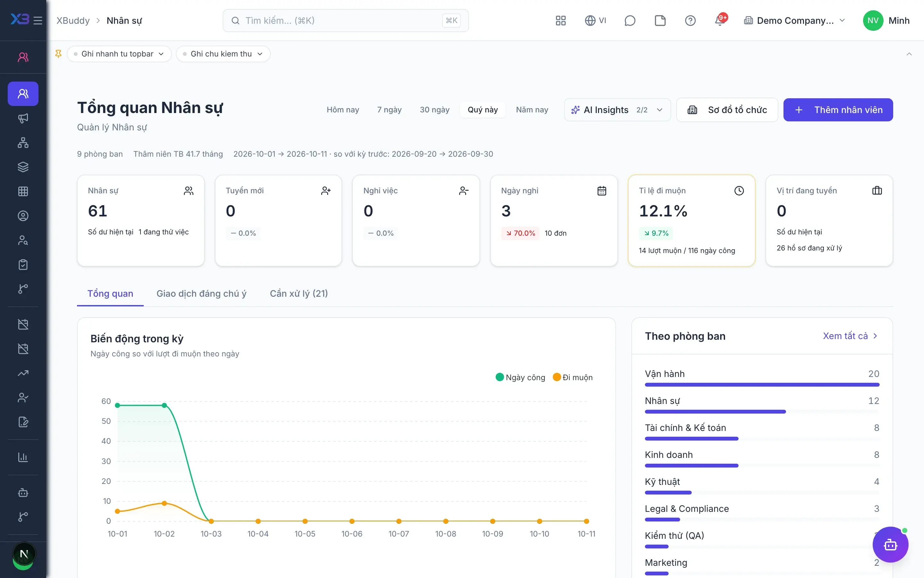The height and width of the screenshot is (578, 924).
Task: Open the table grid sidebar icon
Action: [x=23, y=191]
